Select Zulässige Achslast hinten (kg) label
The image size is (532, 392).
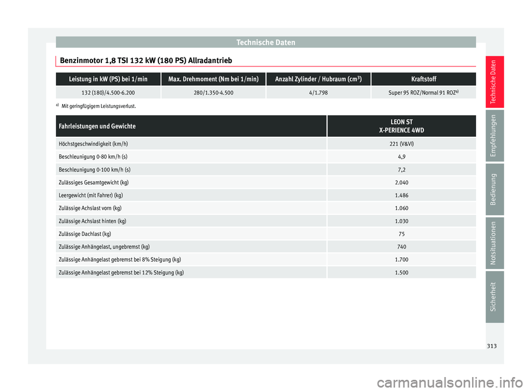pos(93,221)
